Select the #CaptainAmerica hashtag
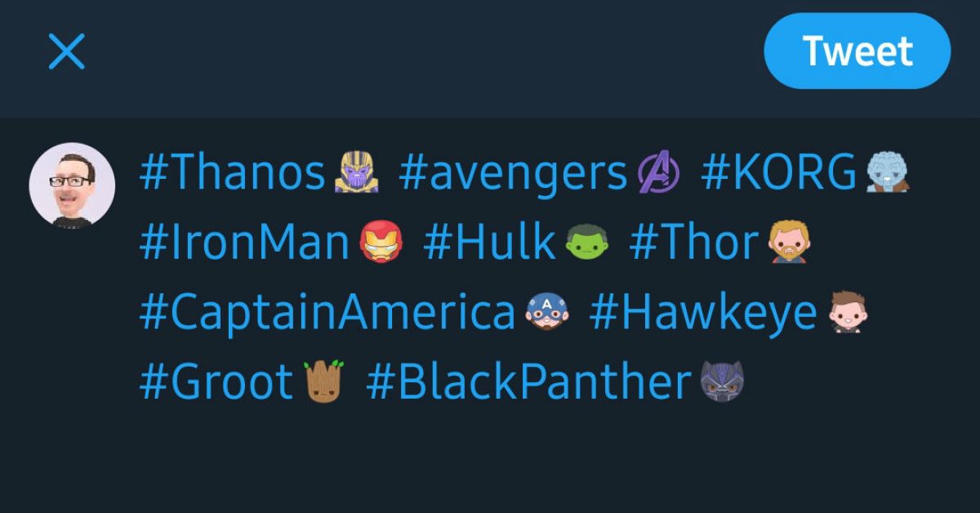Viewport: 980px width, 513px height. coord(327,313)
